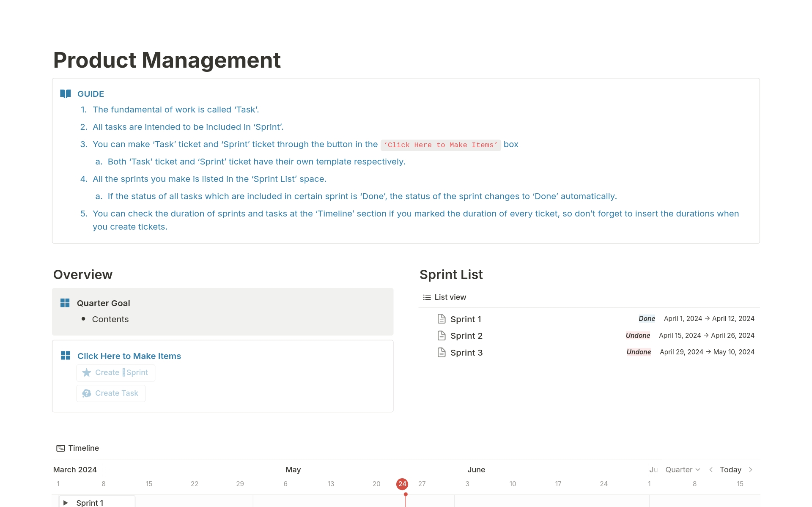The height and width of the screenshot is (507, 812).
Task: Click the grid icon beside Click Here to Make Items
Action: [66, 356]
